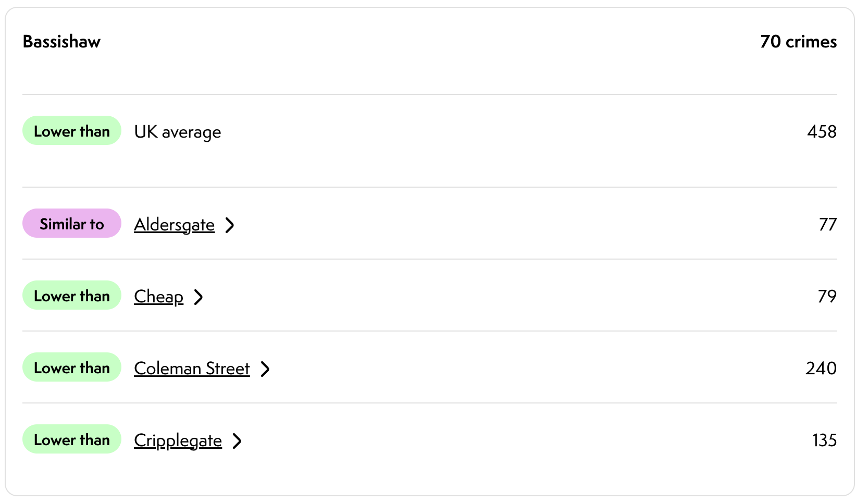Click the Lower than badge beside UK average

click(x=72, y=131)
